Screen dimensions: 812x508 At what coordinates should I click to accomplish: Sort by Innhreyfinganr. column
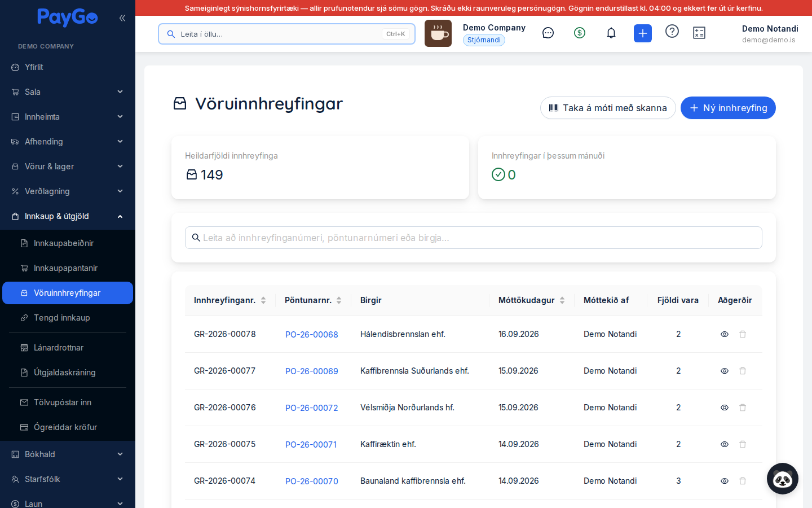[230, 300]
